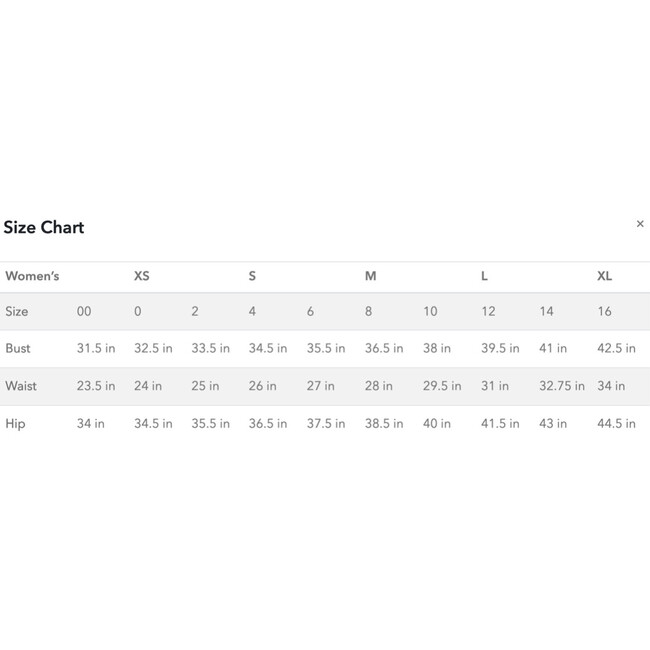
Task: Click the Waist row label
Action: click(x=21, y=386)
